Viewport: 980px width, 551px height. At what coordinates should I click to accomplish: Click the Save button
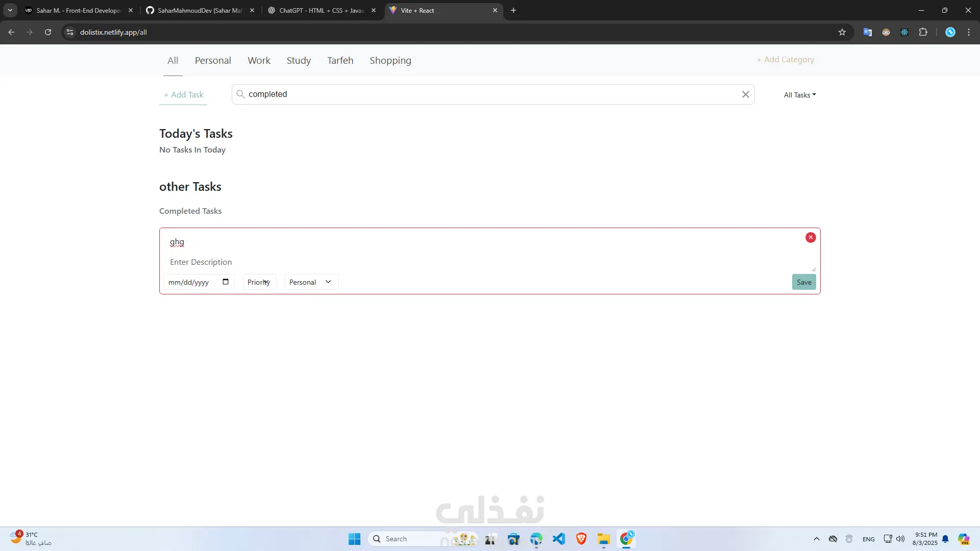coord(804,282)
